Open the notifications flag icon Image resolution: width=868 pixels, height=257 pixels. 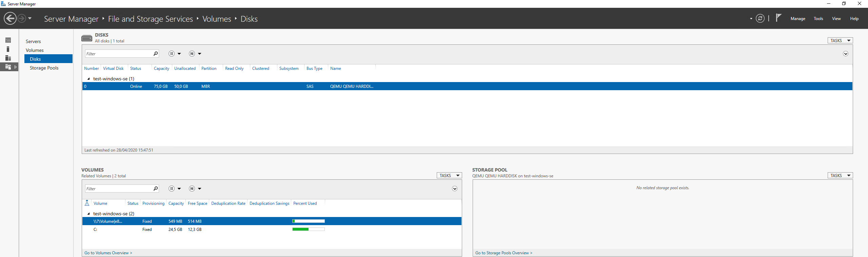(x=778, y=18)
